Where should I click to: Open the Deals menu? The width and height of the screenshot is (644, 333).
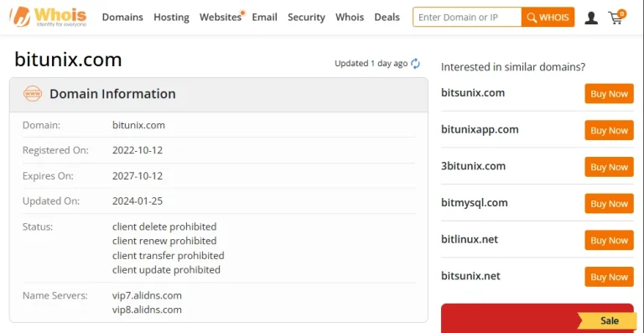387,18
